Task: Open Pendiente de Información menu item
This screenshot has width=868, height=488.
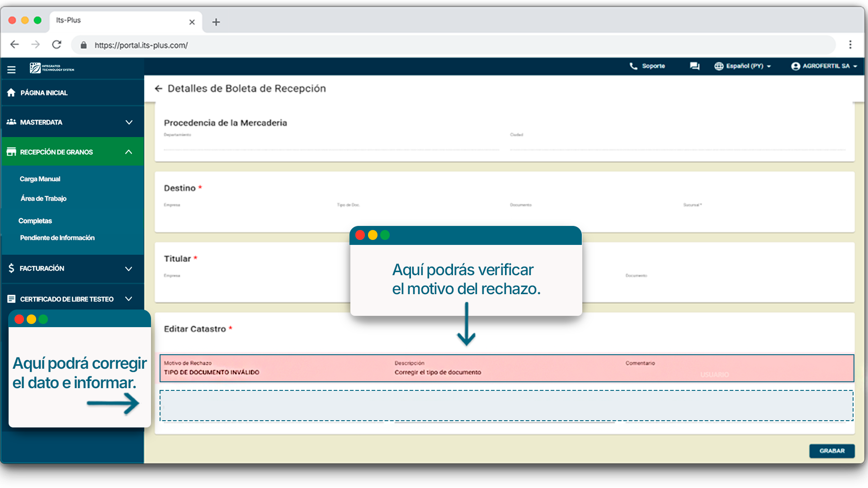Action: click(57, 238)
